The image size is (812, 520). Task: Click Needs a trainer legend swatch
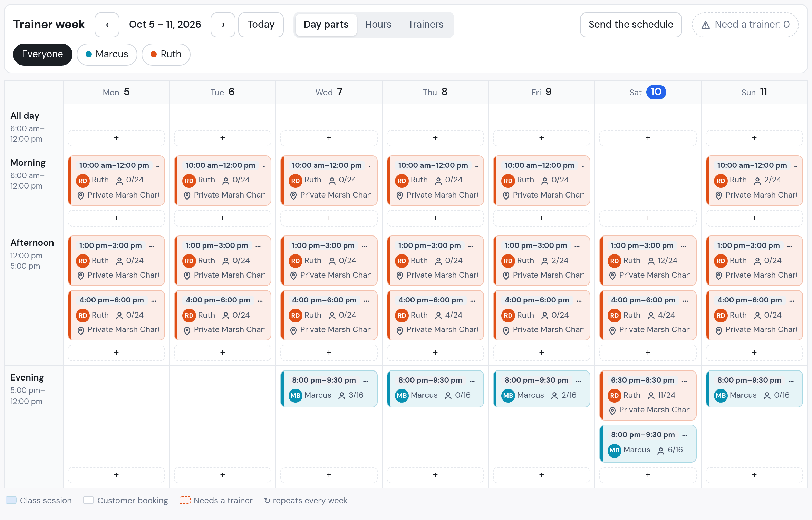tap(185, 500)
